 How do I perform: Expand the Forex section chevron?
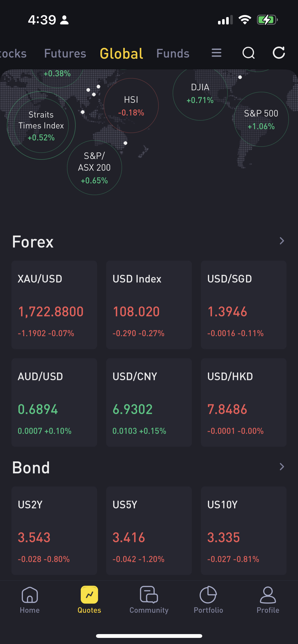coord(282,241)
